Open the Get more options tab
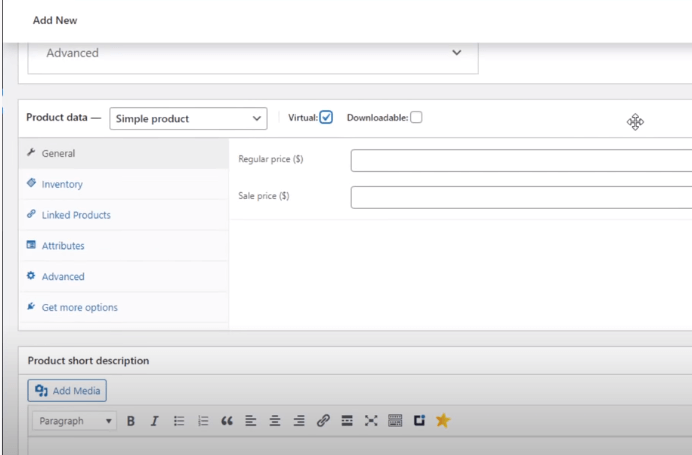 pyautogui.click(x=124, y=308)
